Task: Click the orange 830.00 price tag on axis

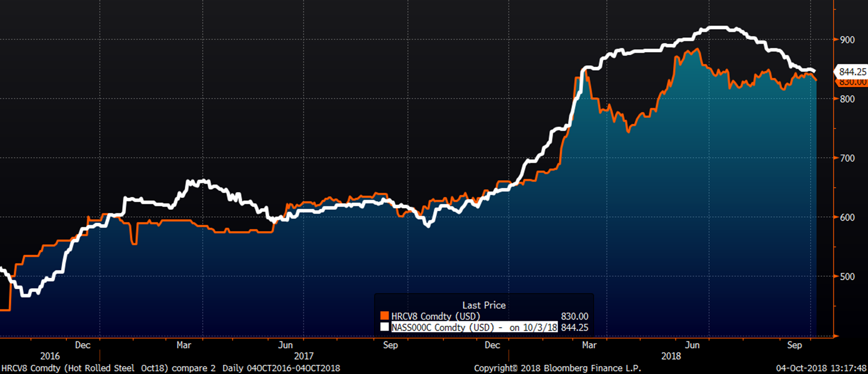Action: pos(852,82)
